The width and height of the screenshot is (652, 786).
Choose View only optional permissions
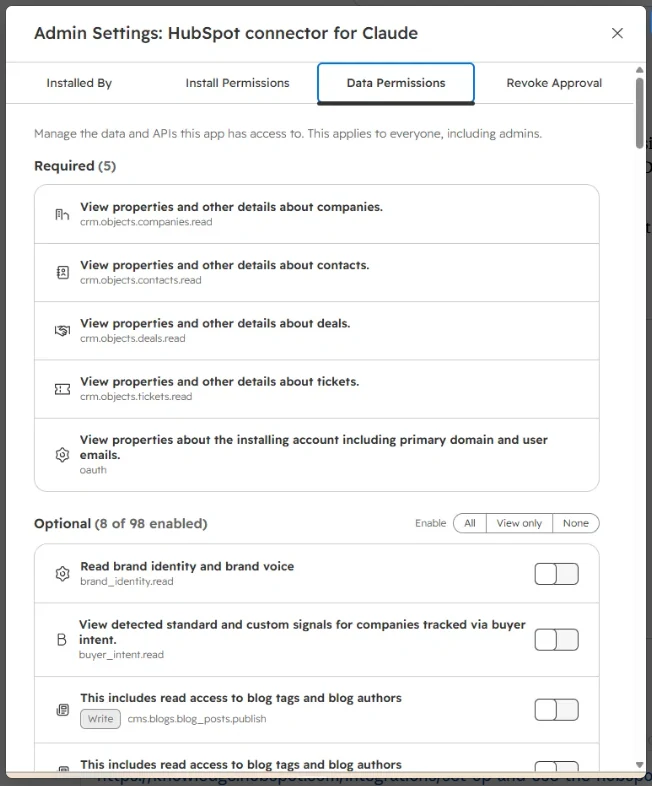pos(519,523)
